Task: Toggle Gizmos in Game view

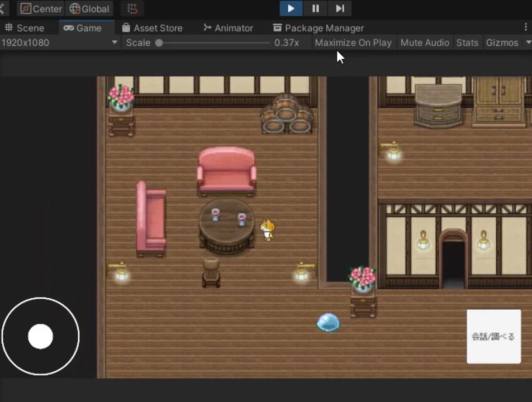Action: click(x=501, y=42)
